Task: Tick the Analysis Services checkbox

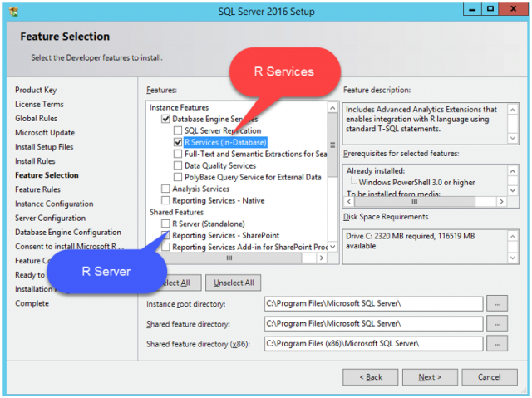Action: [x=165, y=189]
